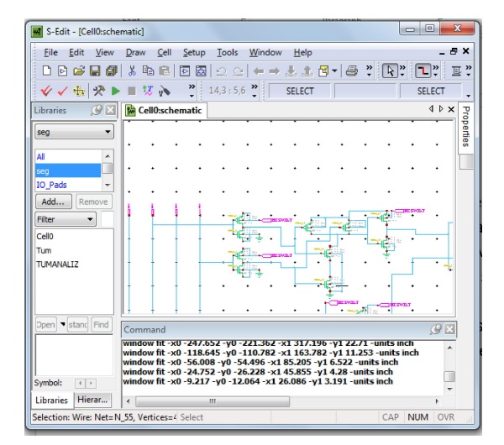Click the Open cell button
Image resolution: width=504 pixels, height=445 pixels.
point(45,324)
